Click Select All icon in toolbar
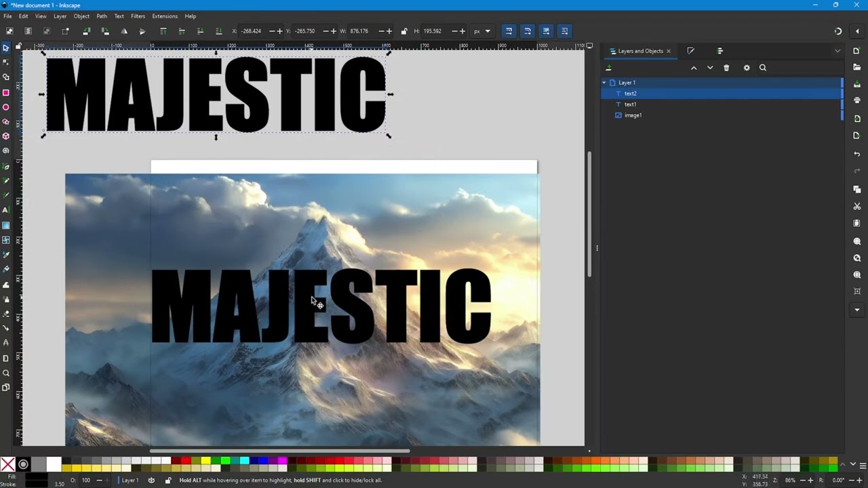This screenshot has width=868, height=488. 9,31
